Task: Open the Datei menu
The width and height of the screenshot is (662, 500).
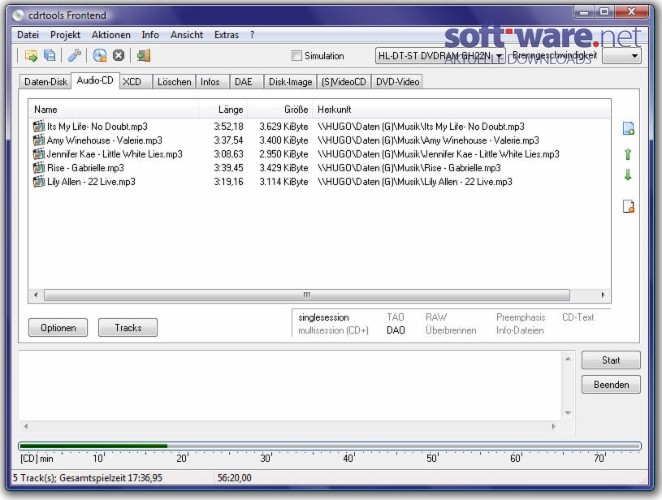Action: point(28,35)
